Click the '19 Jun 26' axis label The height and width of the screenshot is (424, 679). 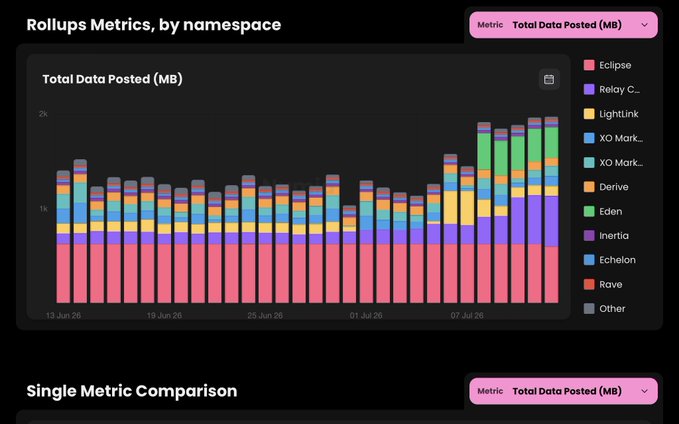[x=164, y=315]
